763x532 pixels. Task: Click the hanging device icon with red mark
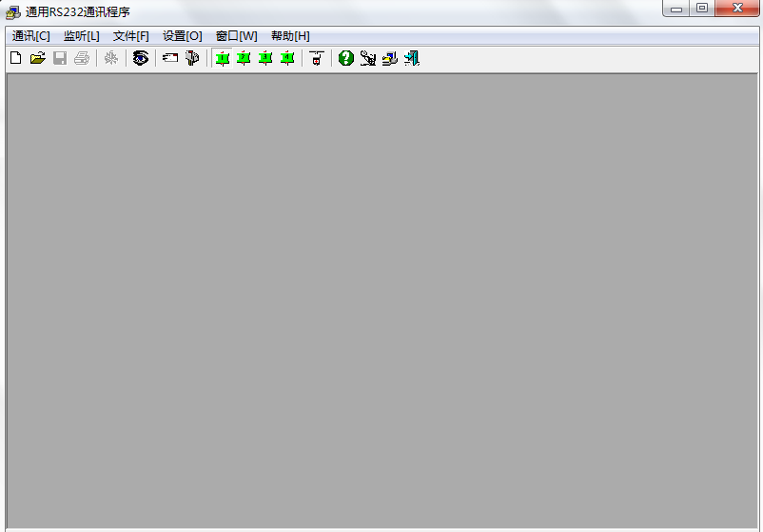(x=317, y=58)
